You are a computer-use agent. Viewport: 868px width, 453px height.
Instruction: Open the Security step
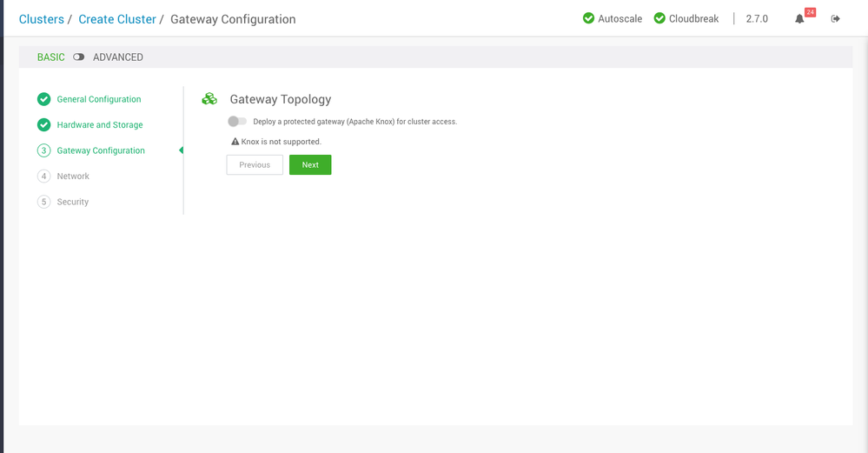[72, 202]
